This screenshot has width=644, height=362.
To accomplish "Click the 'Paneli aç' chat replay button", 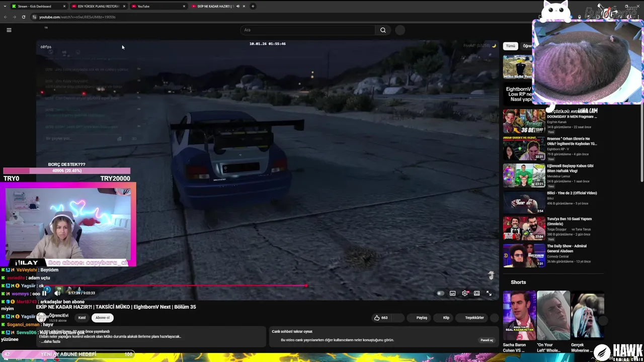I will [487, 340].
